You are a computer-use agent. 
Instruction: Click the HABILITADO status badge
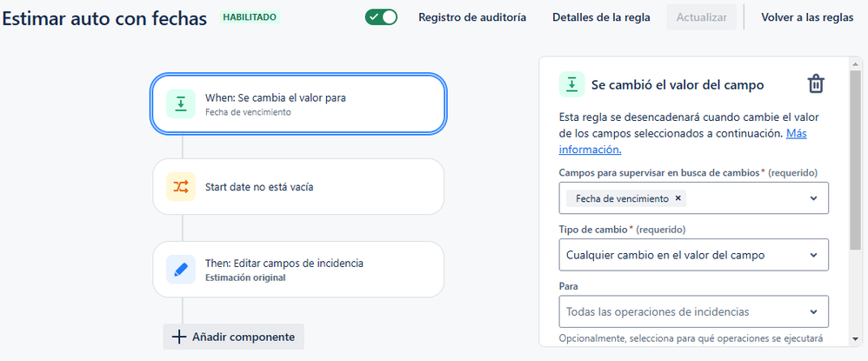(x=250, y=17)
